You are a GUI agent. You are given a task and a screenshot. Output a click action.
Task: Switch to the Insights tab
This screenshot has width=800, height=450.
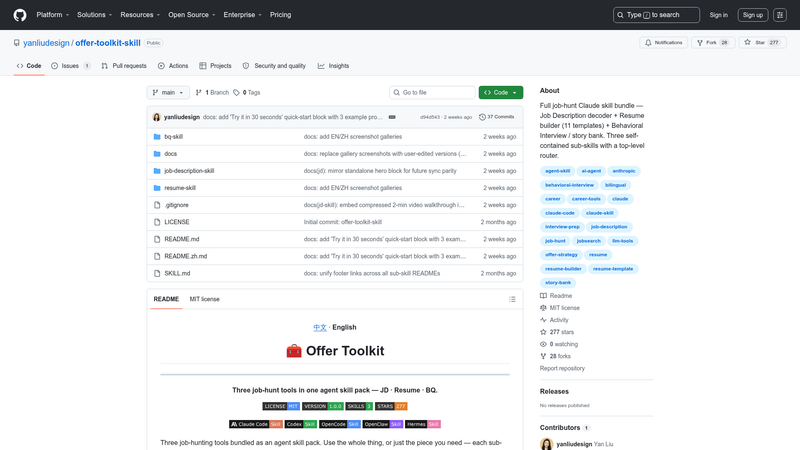point(333,66)
